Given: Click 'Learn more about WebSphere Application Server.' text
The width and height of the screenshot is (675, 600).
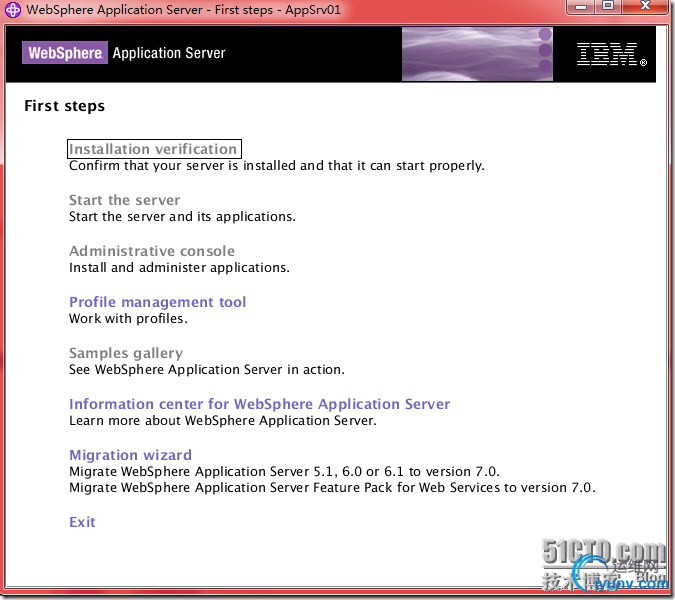Looking at the screenshot, I should [x=223, y=421].
